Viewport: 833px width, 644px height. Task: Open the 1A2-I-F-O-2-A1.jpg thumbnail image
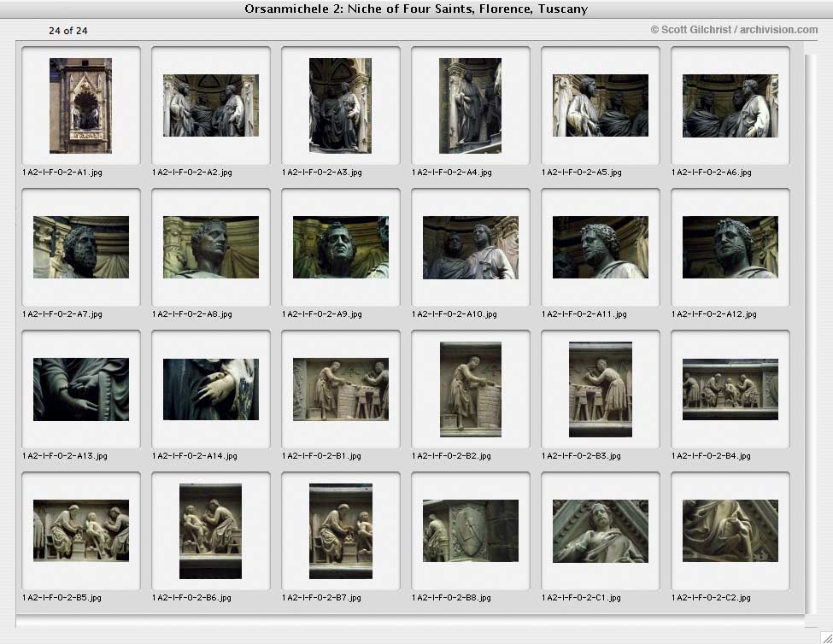tap(81, 106)
